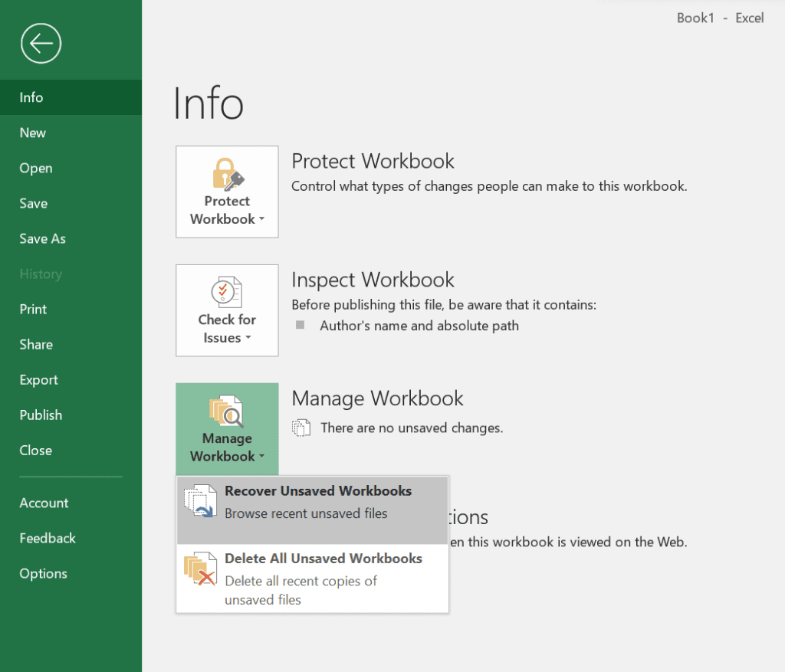
Task: Click the no unsaved changes document icon
Action: click(301, 428)
